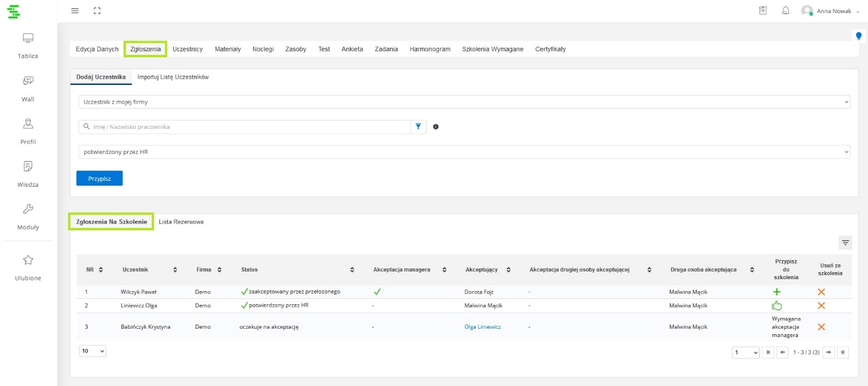Toggle fullscreen mode icon

pos(97,11)
